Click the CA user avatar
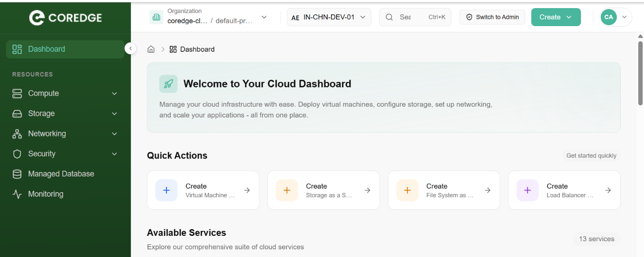644x257 pixels. [608, 17]
